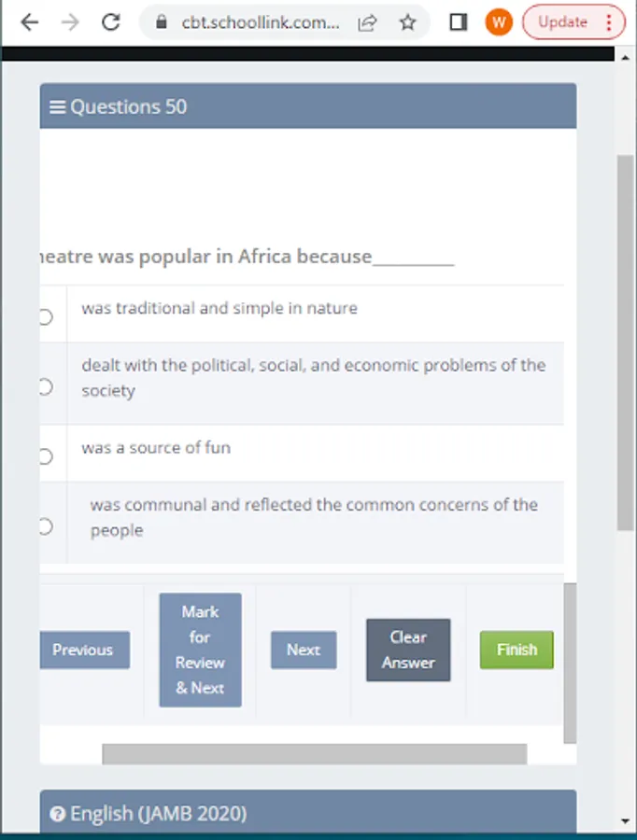The width and height of the screenshot is (637, 840).
Task: Click the orange W profile avatar
Action: point(499,22)
